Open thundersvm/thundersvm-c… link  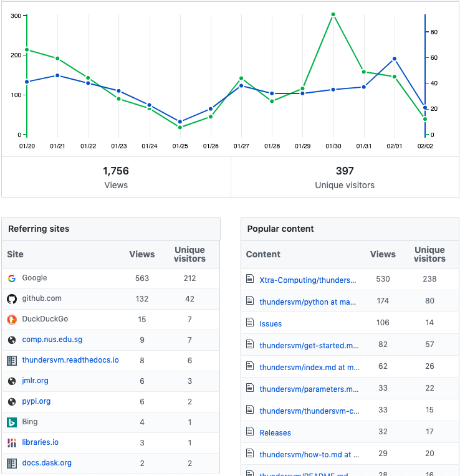[x=309, y=411]
